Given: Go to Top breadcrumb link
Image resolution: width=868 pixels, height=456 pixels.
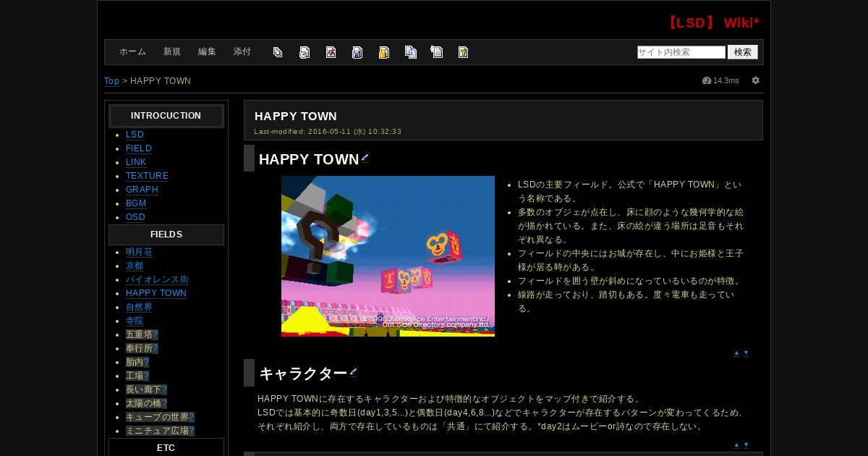Looking at the screenshot, I should pos(111,81).
